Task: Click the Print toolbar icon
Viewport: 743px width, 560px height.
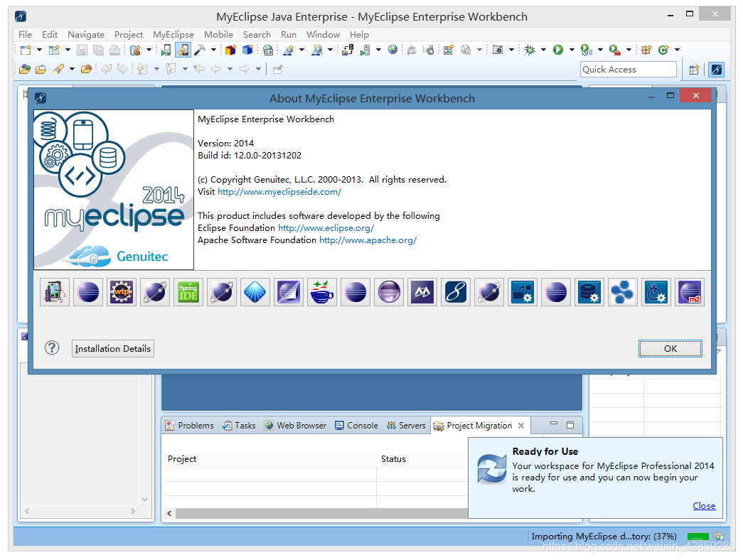Action: 114,50
